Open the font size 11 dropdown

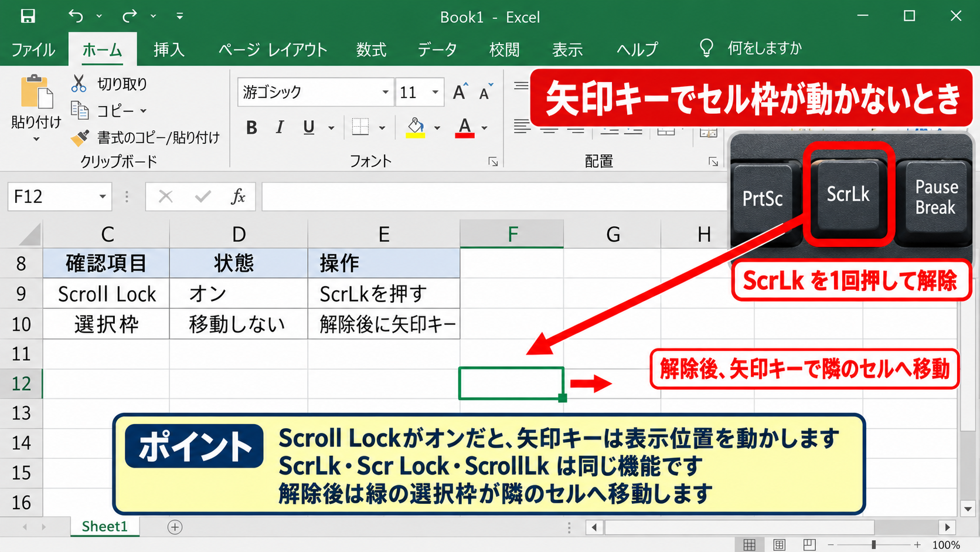435,92
